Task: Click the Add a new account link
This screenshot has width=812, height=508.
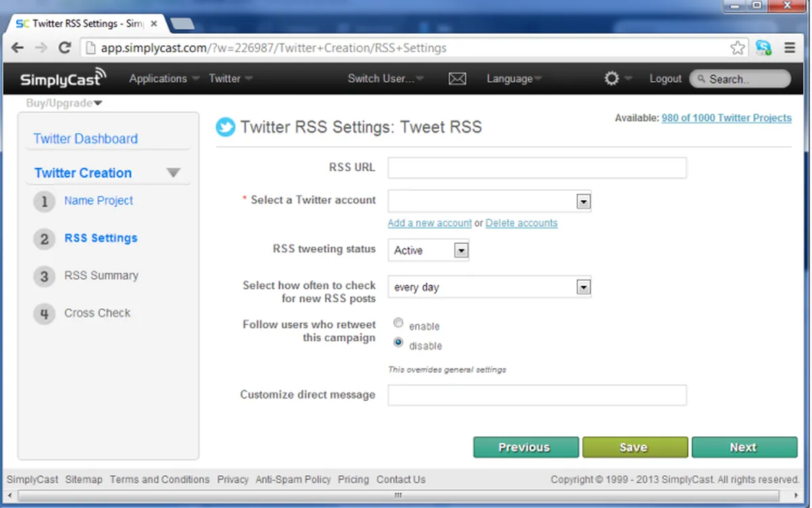Action: (x=430, y=223)
